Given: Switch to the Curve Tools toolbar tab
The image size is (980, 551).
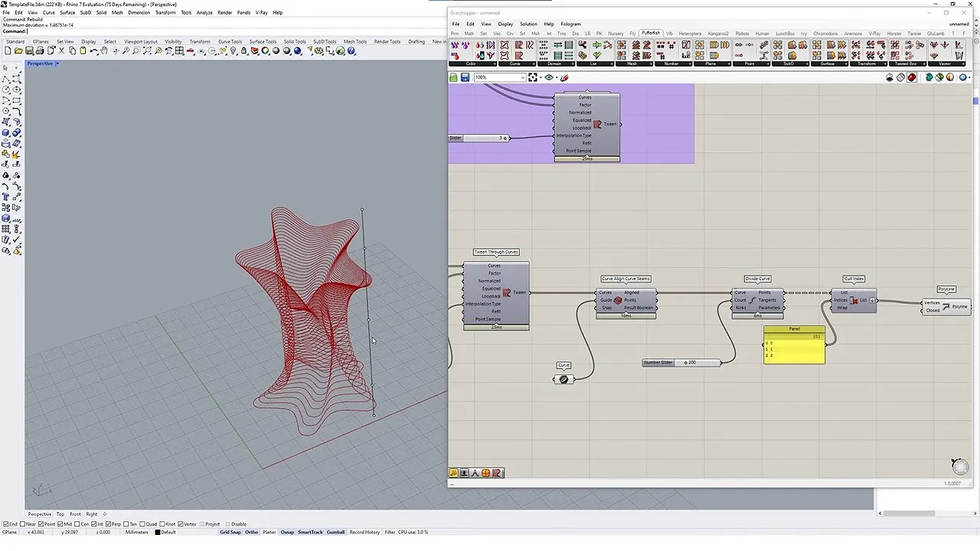Looking at the screenshot, I should coord(230,41).
